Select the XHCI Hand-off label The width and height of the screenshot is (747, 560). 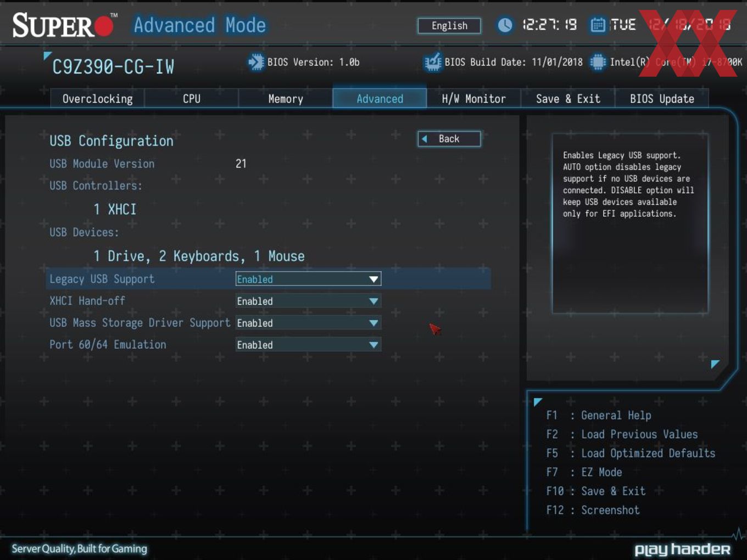click(87, 301)
